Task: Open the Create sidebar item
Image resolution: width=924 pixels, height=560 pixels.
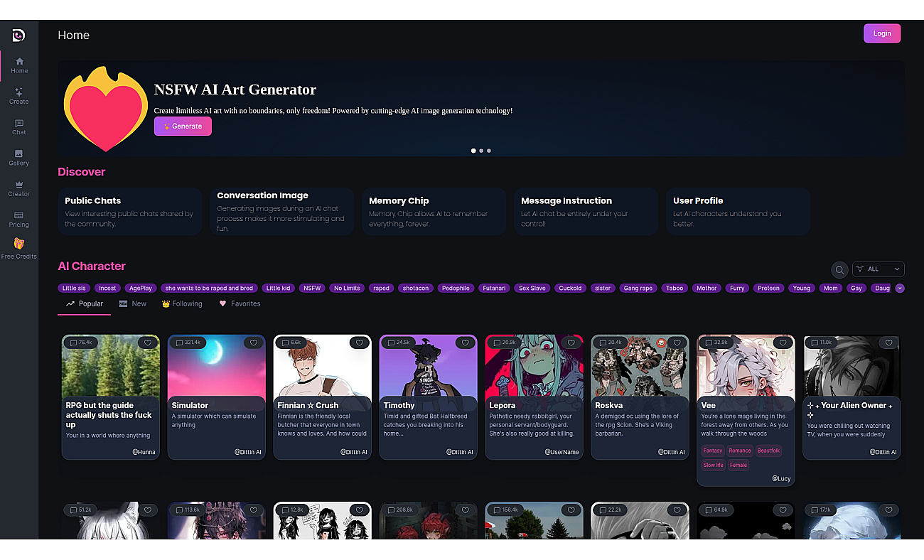Action: [x=19, y=96]
